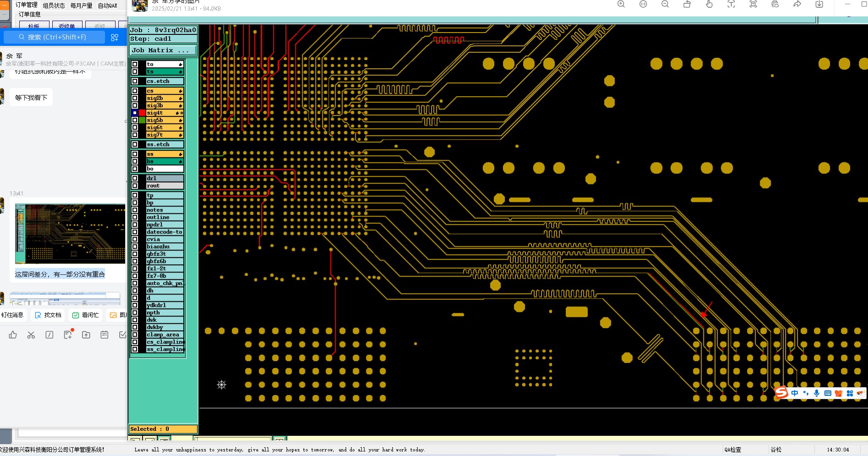Rotate the image using viewer toolbar

687,4
